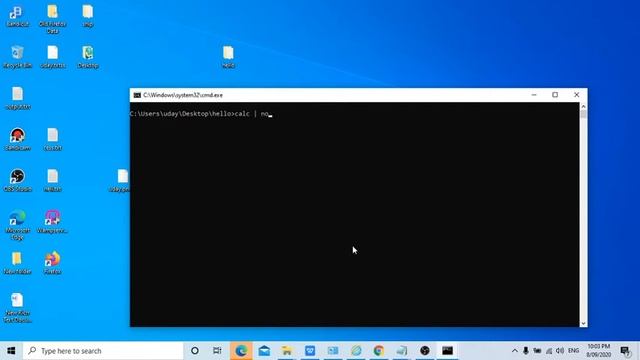The image size is (640, 360).
Task: Click the microphone tray icon
Action: point(526,351)
